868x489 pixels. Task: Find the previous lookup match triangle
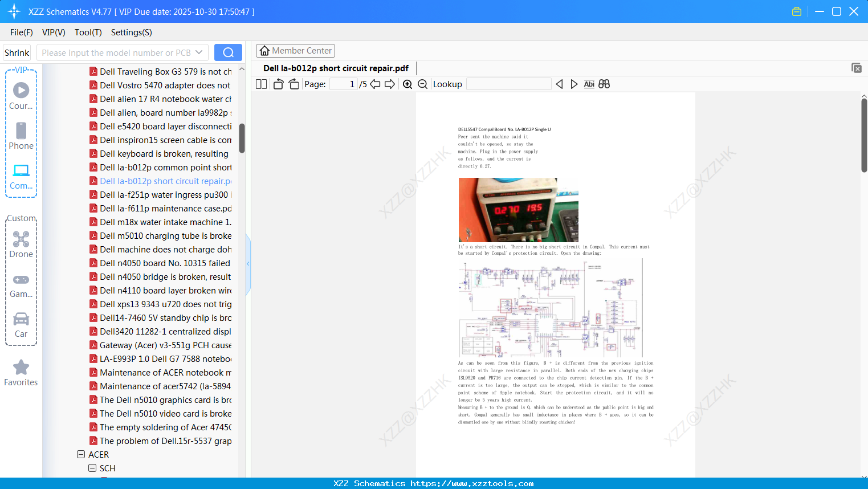click(x=559, y=84)
